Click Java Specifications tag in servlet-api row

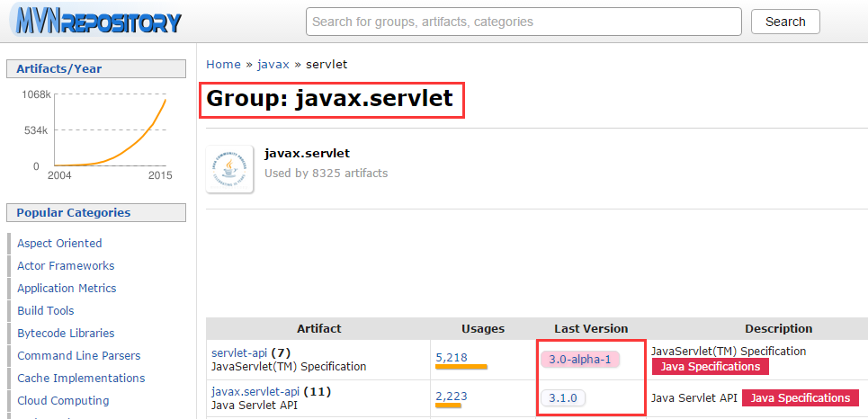click(711, 367)
